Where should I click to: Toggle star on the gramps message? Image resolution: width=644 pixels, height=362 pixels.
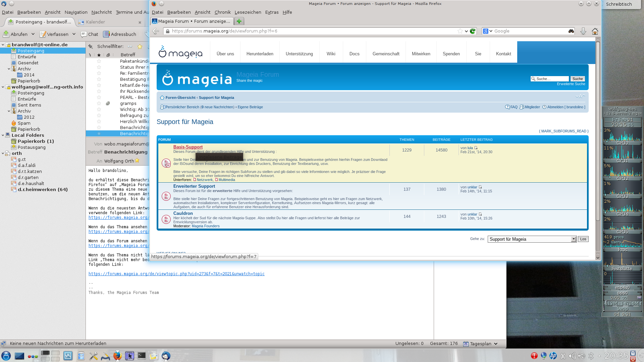coord(99,103)
